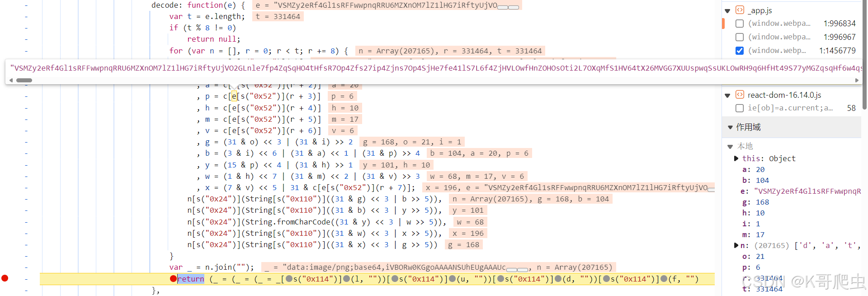Click the long VSMZy2eRf4 string in the tooltip
Viewport: 868px width, 296px height.
coord(436,68)
